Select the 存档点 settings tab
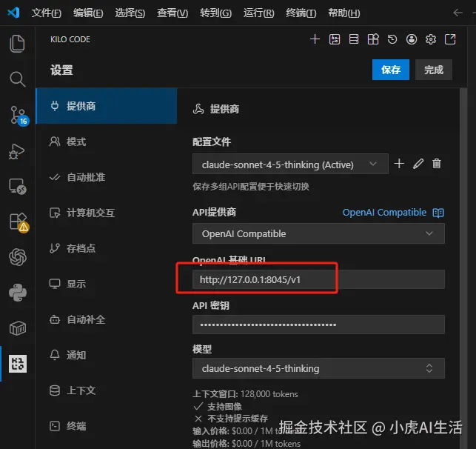 point(107,248)
